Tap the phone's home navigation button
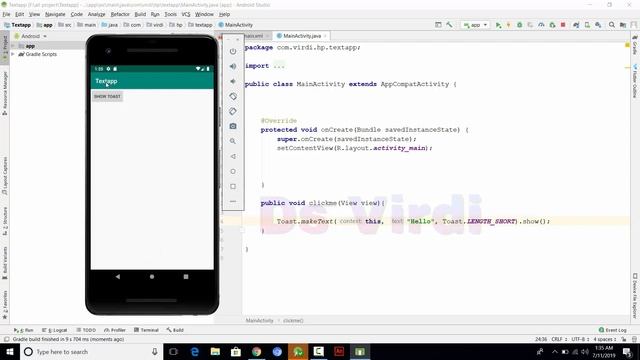The height and width of the screenshot is (360, 640). tap(152, 276)
